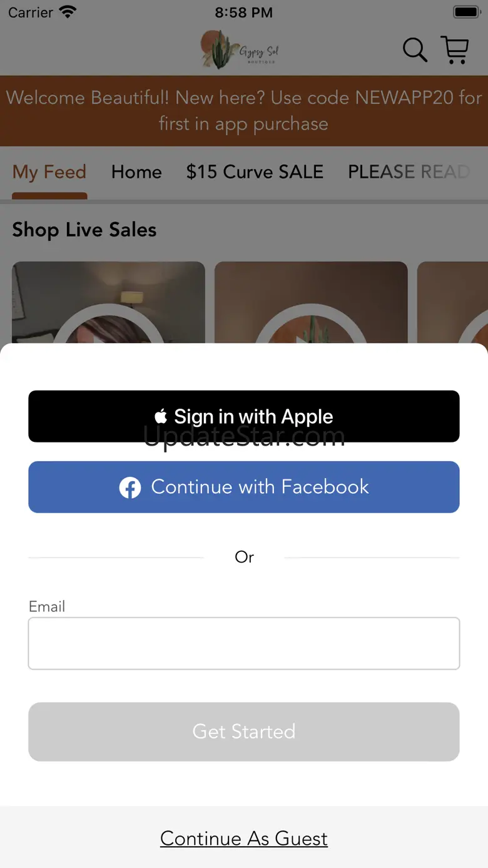This screenshot has width=488, height=868.
Task: Select Continue As Guest link
Action: click(x=244, y=839)
